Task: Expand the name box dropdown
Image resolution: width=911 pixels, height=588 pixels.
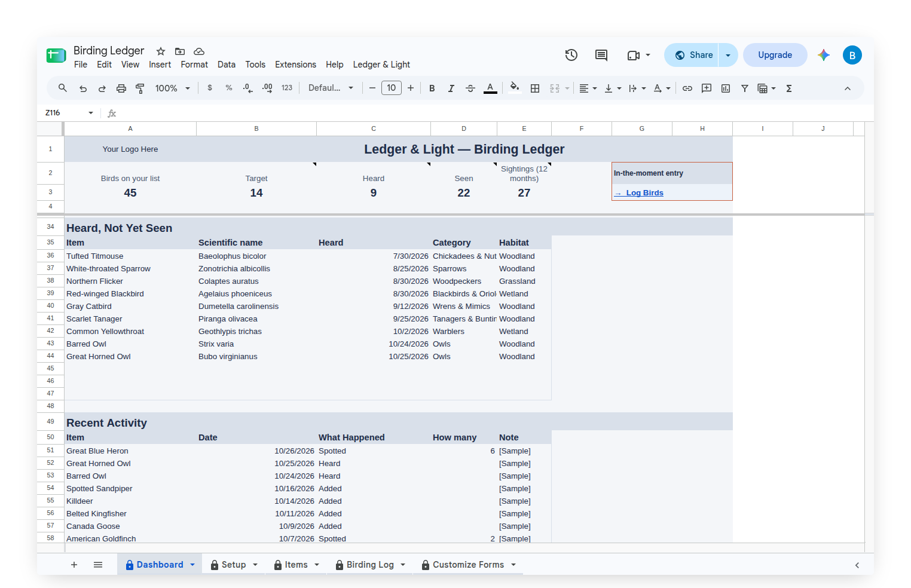Action: click(91, 113)
